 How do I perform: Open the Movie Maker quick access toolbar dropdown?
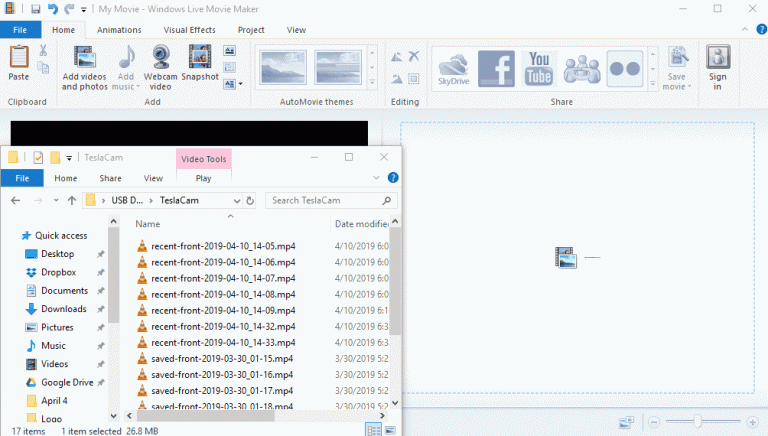pos(84,9)
